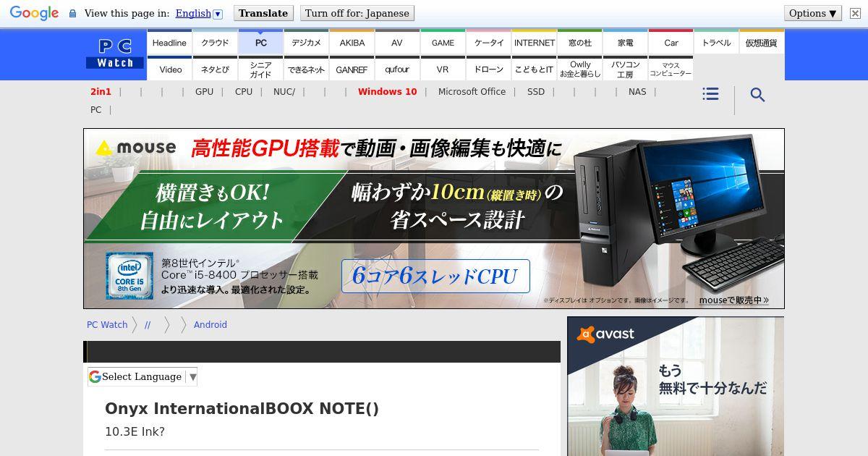Open the qufour tab
Image resolution: width=868 pixels, height=456 pixels.
tap(397, 69)
